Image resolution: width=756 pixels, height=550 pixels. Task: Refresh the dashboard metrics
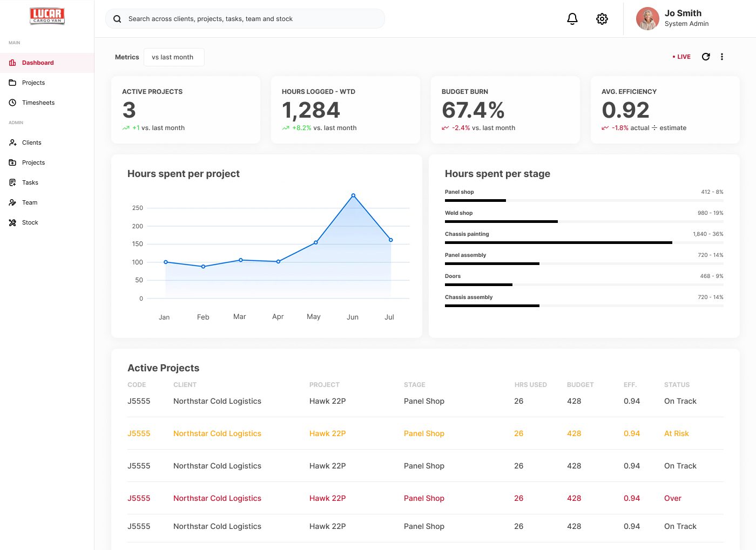pos(706,57)
